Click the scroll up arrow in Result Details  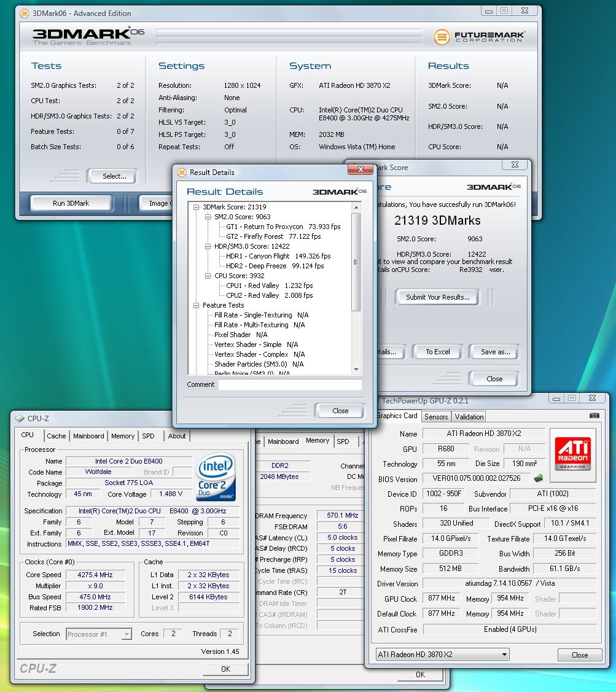356,207
